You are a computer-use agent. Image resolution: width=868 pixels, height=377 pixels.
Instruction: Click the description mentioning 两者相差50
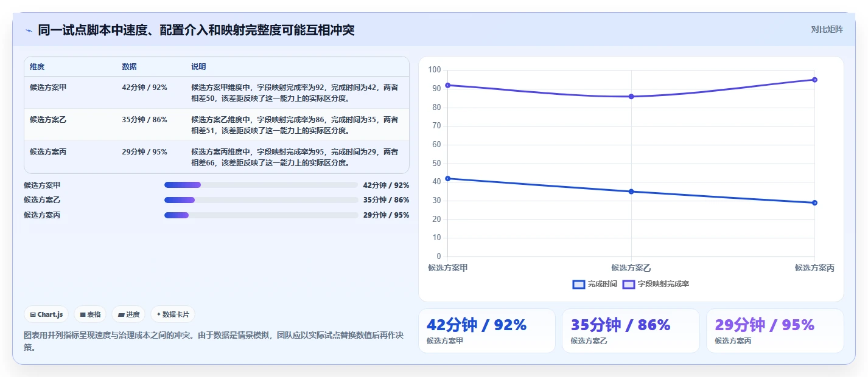click(295, 92)
